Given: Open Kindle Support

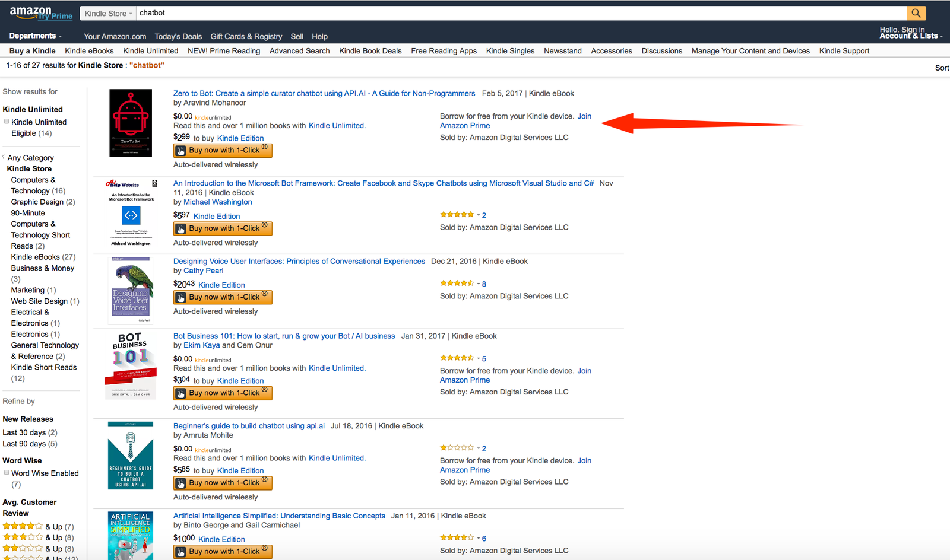Looking at the screenshot, I should (x=844, y=51).
